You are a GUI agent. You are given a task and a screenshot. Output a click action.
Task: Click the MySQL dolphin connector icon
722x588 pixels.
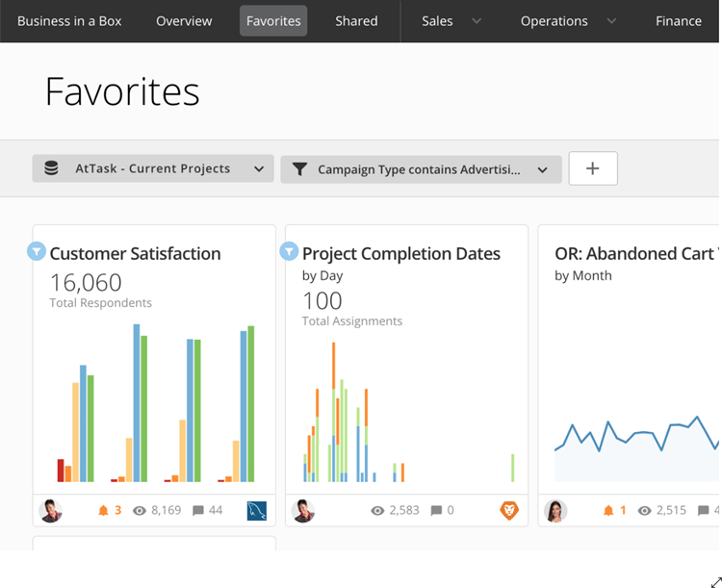[257, 511]
